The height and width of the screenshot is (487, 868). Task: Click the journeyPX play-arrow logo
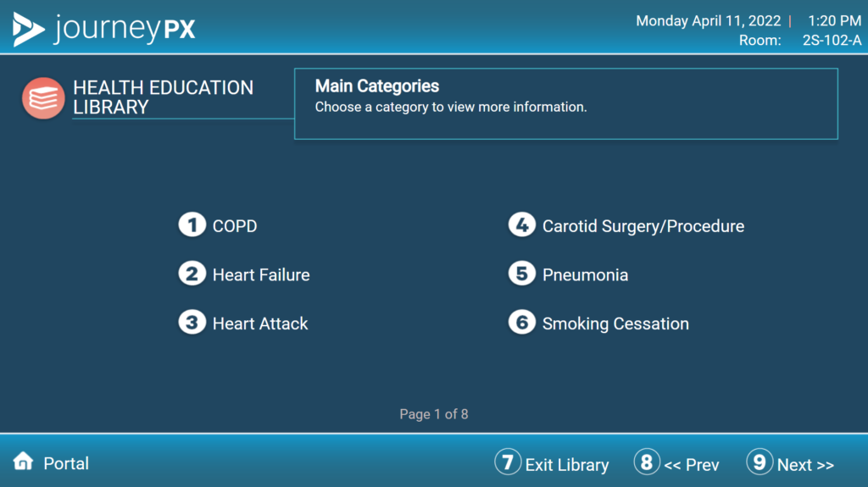pos(28,30)
